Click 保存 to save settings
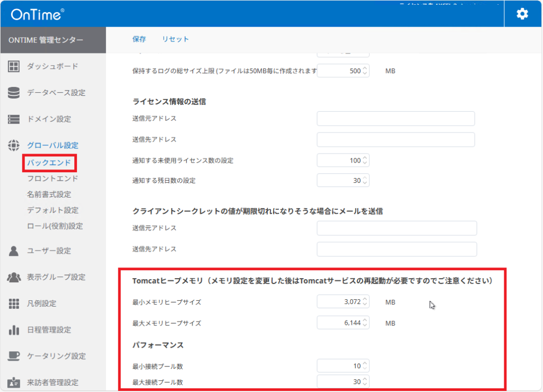 (x=139, y=39)
